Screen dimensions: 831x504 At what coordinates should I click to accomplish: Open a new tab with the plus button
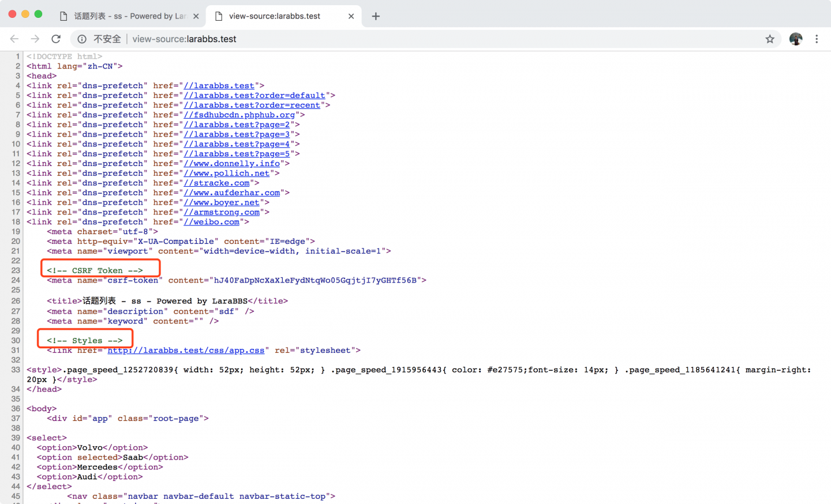(x=376, y=16)
